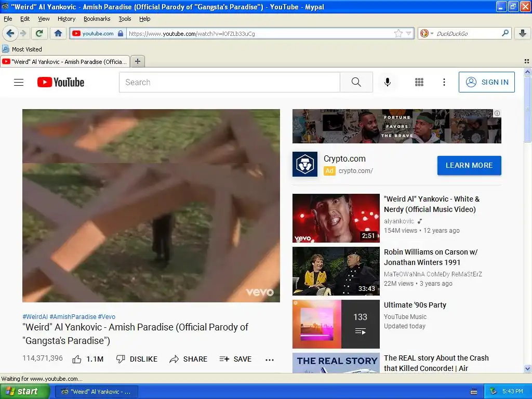Reload the page with the refresh icon
Viewport: 532px width, 399px height.
point(39,33)
